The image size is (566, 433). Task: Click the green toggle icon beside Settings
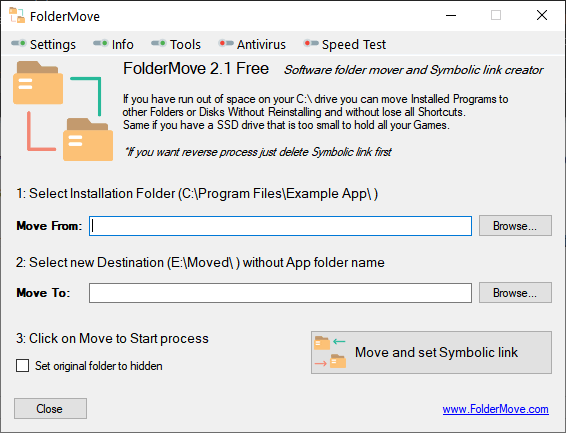pyautogui.click(x=18, y=44)
